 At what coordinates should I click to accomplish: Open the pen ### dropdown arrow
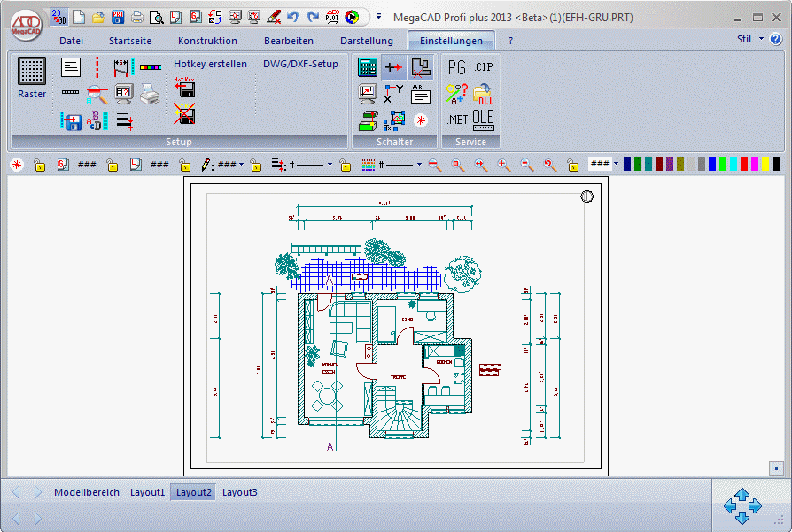[x=242, y=165]
